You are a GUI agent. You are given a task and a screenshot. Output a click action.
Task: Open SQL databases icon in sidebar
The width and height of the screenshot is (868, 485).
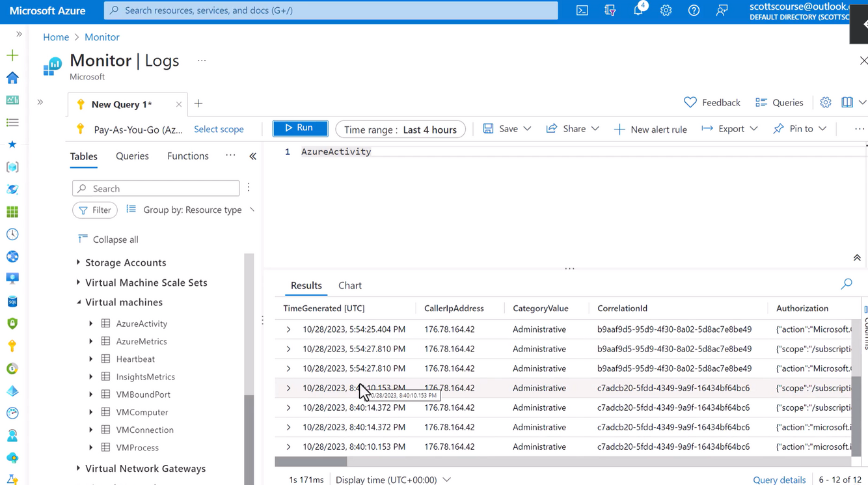(12, 301)
